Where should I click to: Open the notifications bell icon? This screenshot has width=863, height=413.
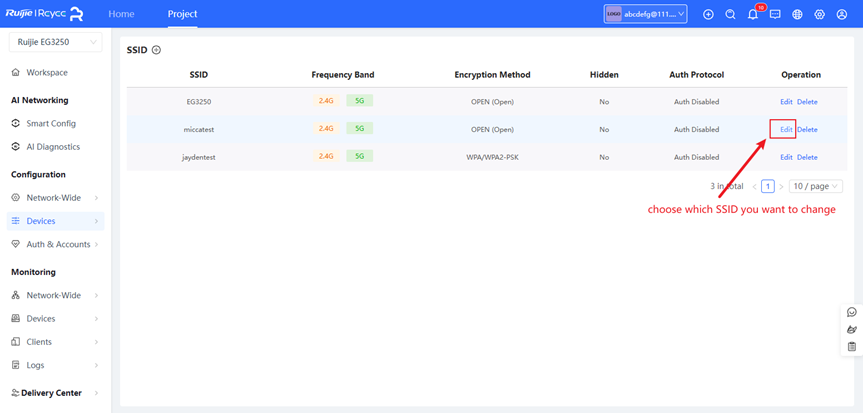753,14
